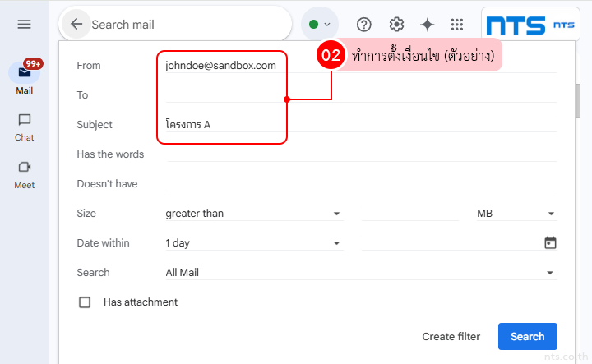The width and height of the screenshot is (592, 364).
Task: Click the back arrow in search bar
Action: (76, 25)
